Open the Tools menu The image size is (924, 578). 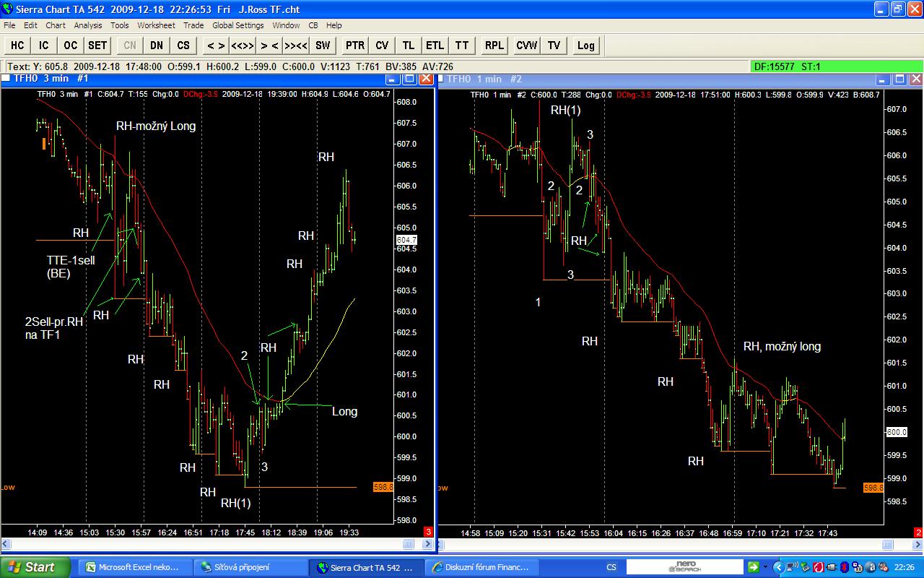point(120,25)
